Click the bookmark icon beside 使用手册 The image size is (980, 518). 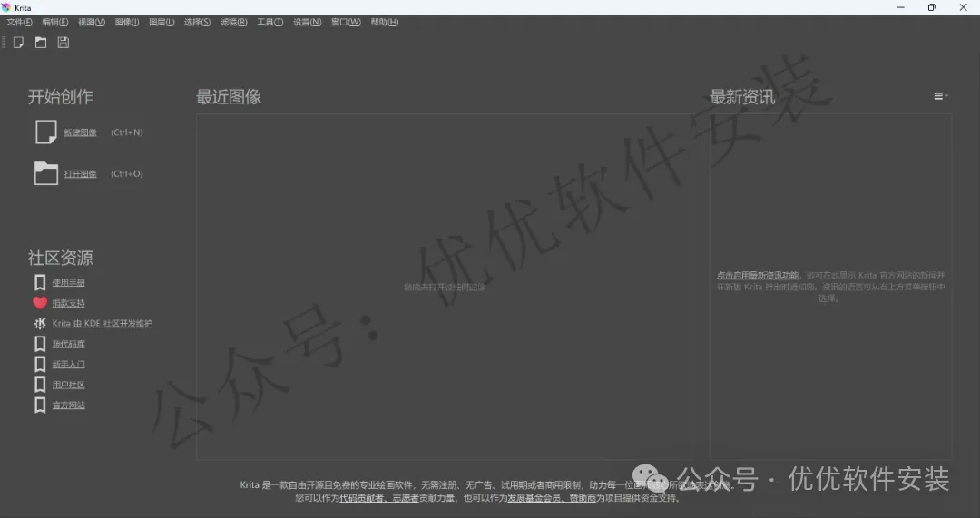(x=40, y=282)
